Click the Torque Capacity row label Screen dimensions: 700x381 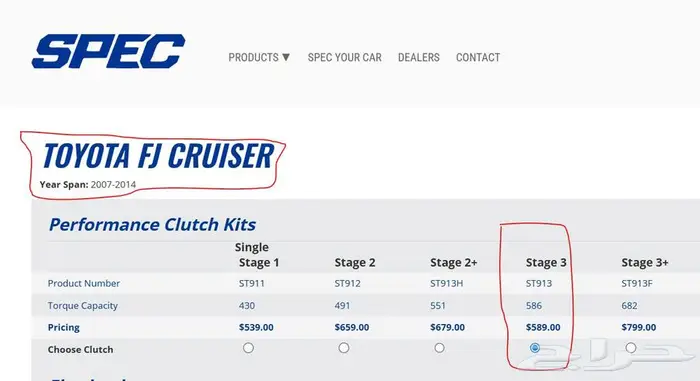coord(83,306)
